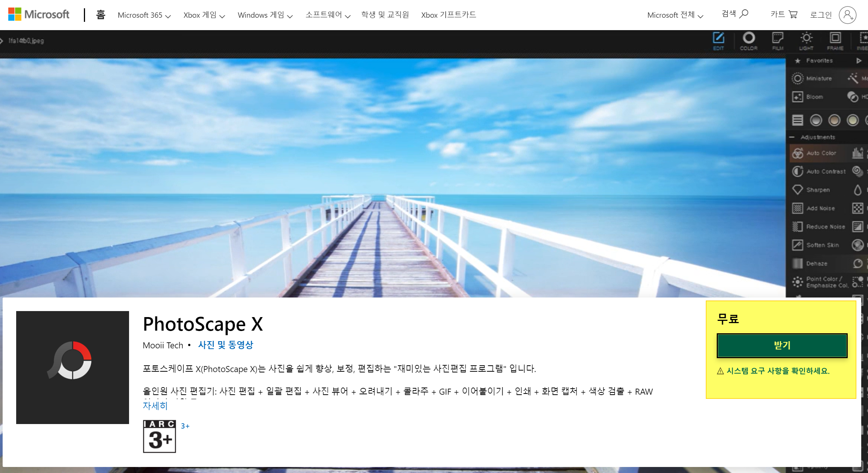Click the list-view filter icon in panel

pos(797,120)
